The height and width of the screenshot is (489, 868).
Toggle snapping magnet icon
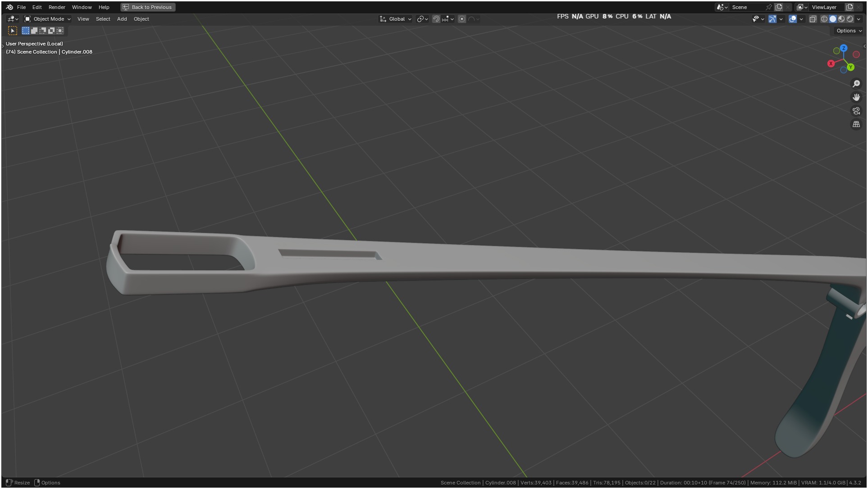point(436,19)
